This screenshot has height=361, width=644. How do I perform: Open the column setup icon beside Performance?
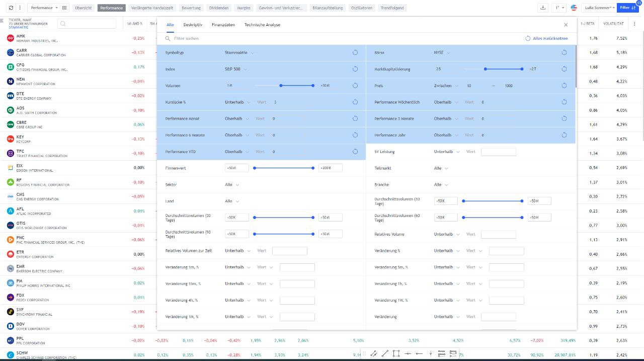tap(64, 8)
